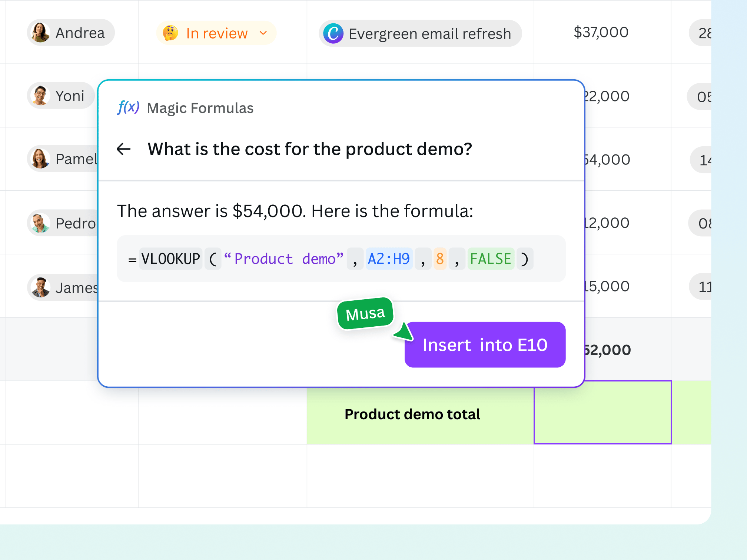Click the thinking-face emoji on In review status
The width and height of the screenshot is (747, 560).
(170, 33)
